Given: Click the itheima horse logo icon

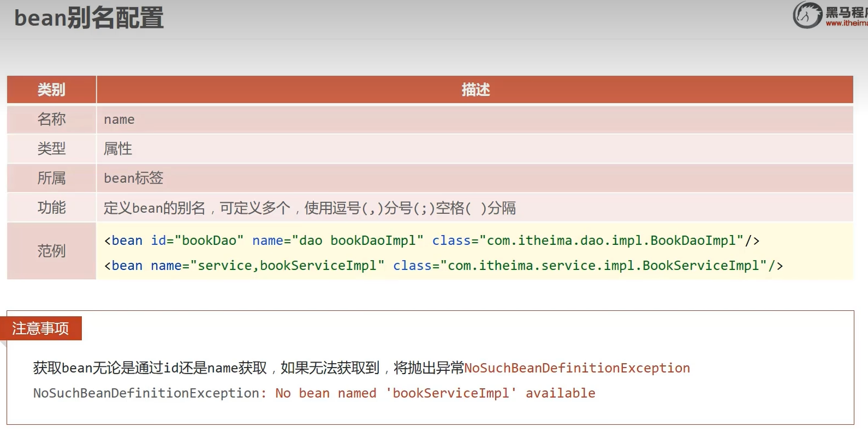Looking at the screenshot, I should pos(807,15).
